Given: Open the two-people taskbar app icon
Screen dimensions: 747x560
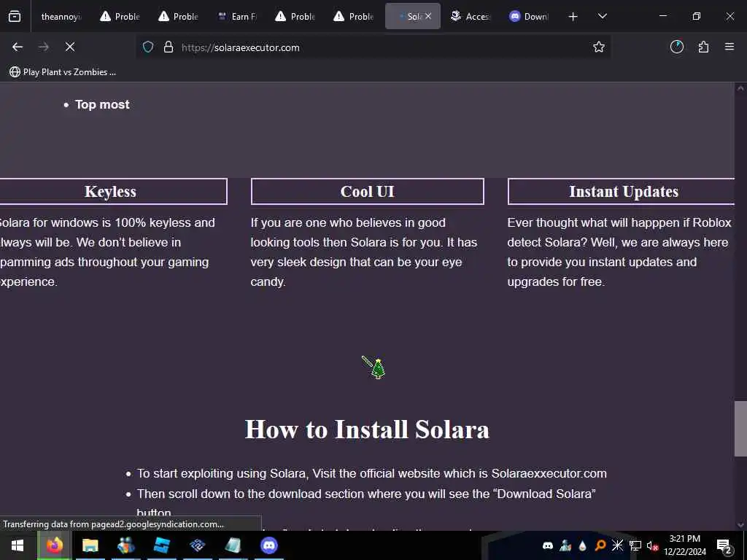Looking at the screenshot, I should (125, 545).
